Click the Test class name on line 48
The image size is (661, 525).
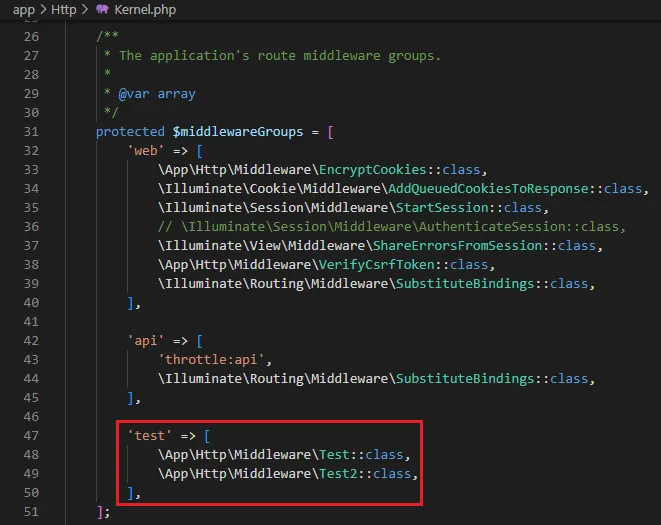334,455
